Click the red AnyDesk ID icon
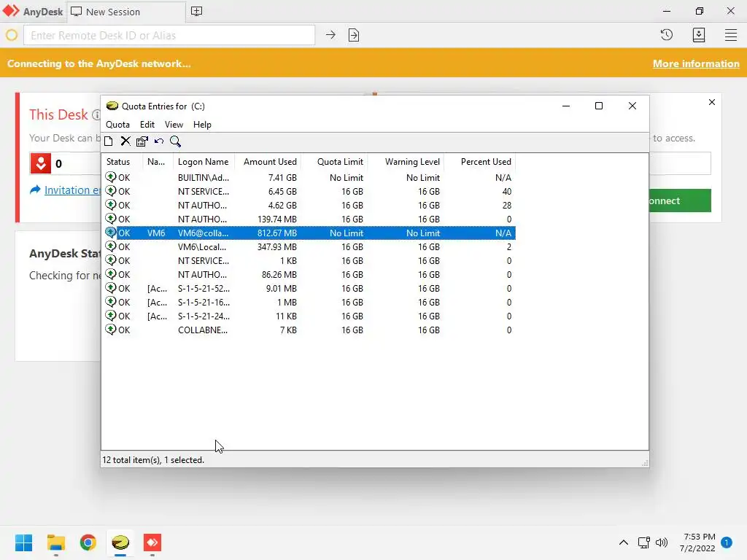This screenshot has height=560, width=747. pos(41,163)
